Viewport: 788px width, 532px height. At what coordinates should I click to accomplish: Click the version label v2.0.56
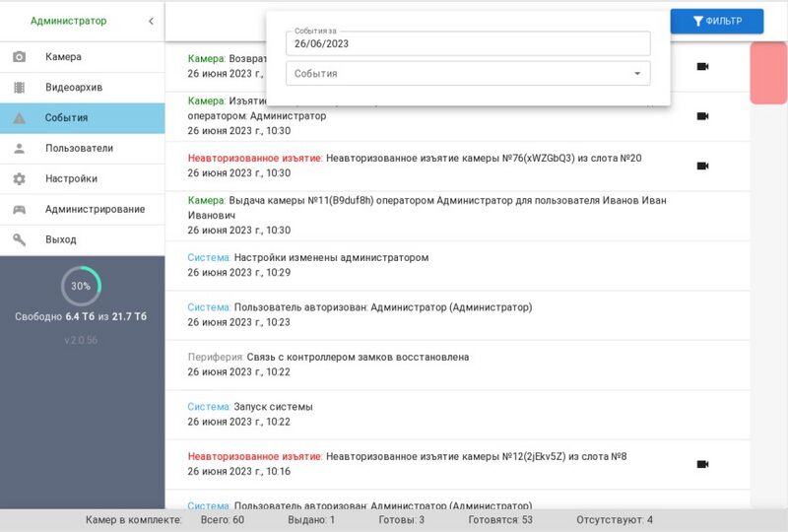81,341
